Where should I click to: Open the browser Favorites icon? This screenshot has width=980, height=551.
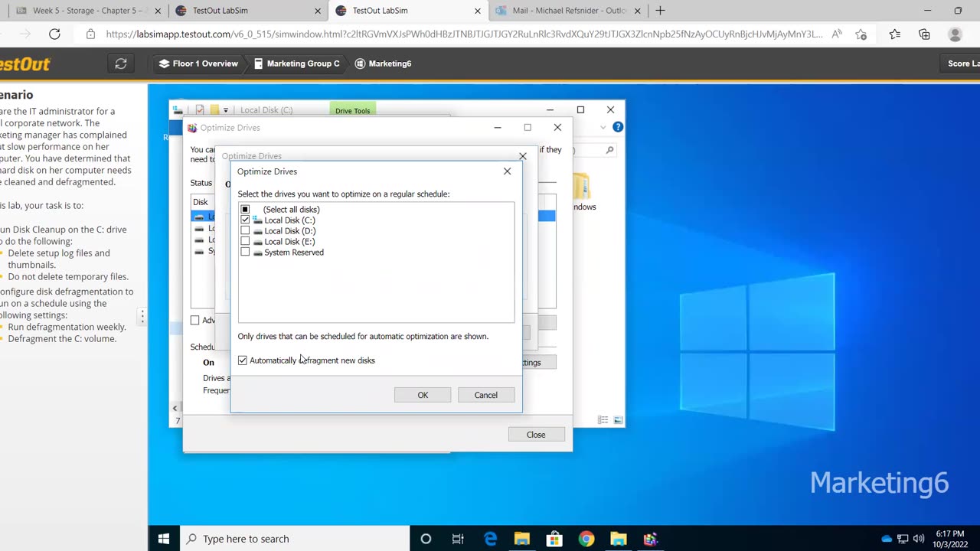point(895,34)
